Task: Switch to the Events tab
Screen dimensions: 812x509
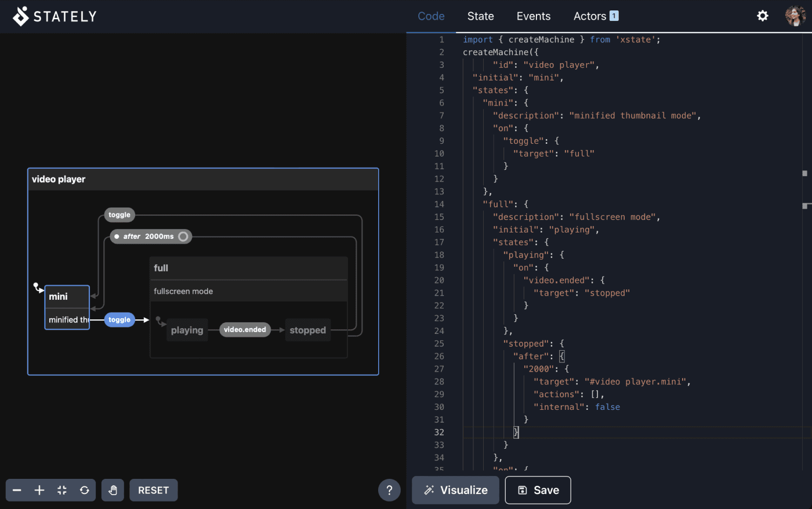Action: coord(533,16)
